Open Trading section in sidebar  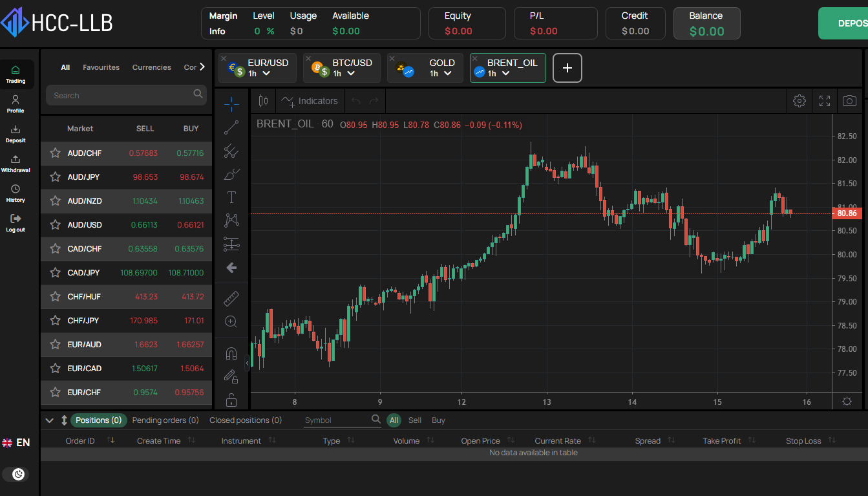pyautogui.click(x=16, y=74)
